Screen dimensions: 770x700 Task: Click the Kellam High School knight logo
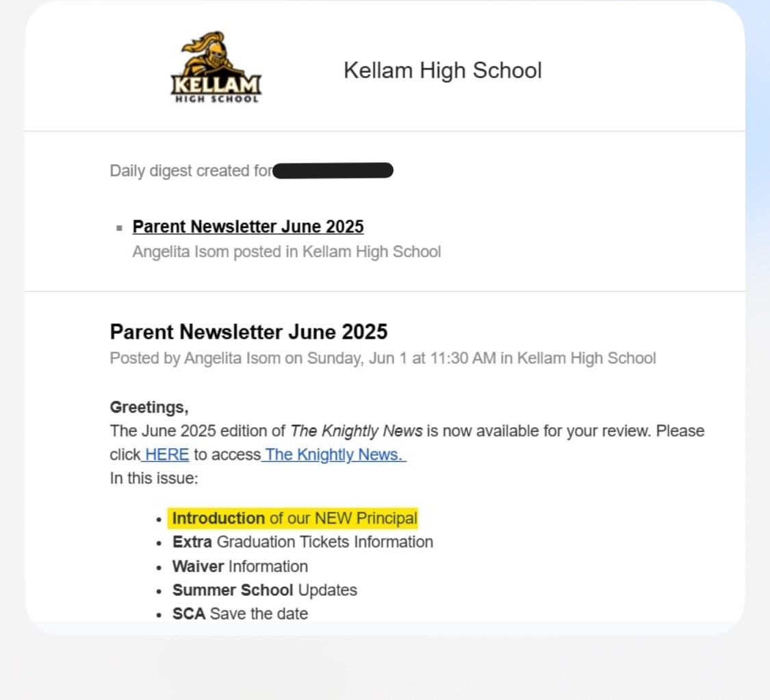216,67
